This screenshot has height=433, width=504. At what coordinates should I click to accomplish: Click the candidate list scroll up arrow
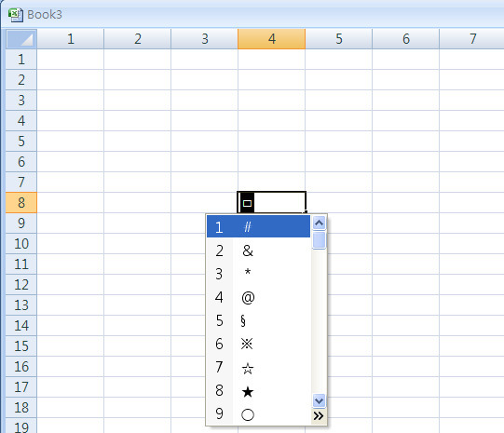(x=319, y=223)
